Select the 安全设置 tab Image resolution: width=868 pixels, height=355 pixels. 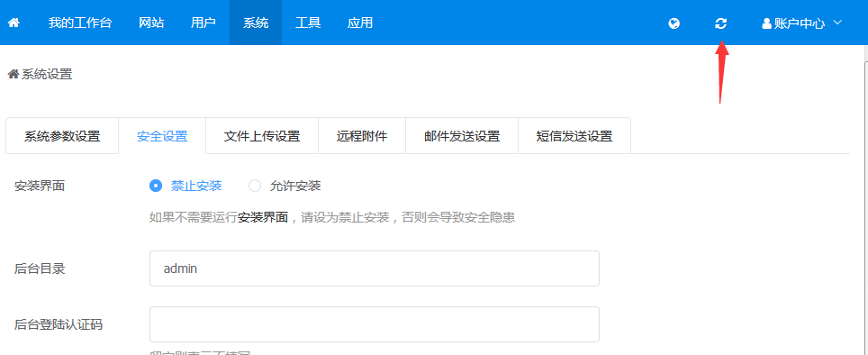click(x=162, y=136)
